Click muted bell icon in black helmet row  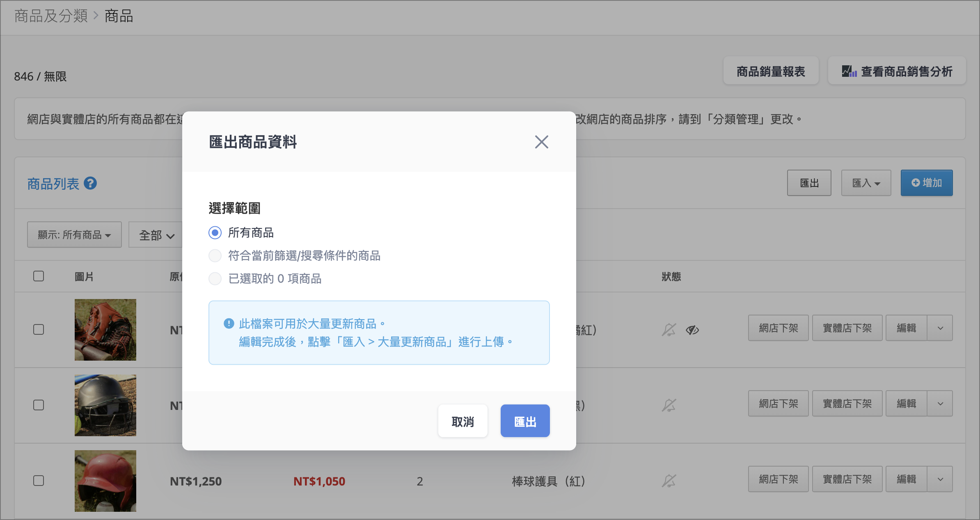669,405
